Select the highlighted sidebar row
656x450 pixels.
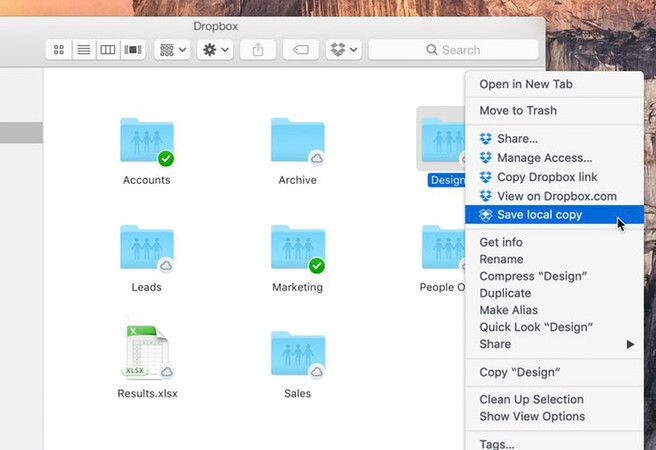[x=21, y=133]
